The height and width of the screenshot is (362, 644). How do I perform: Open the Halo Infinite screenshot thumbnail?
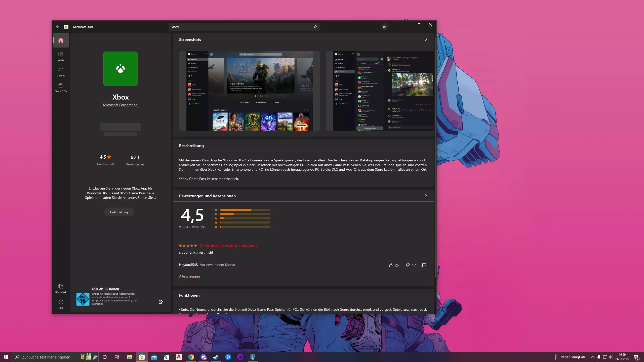(x=249, y=91)
